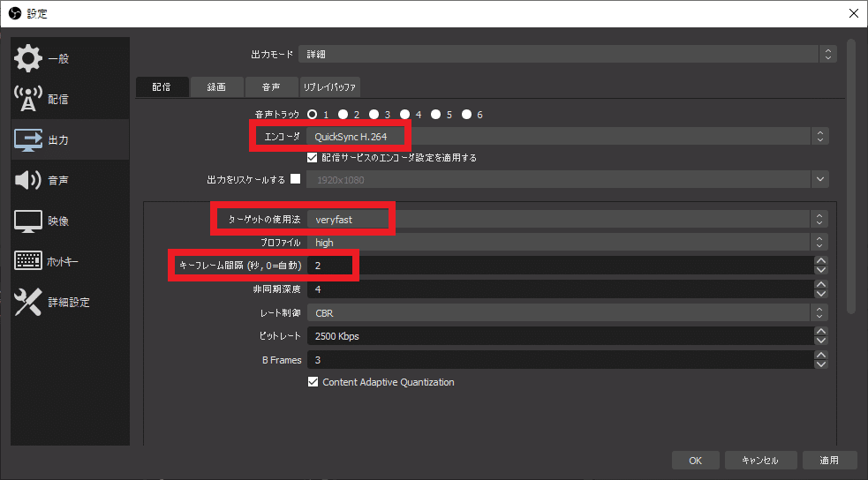
Task: Confirm settings with the OK button
Action: click(695, 460)
